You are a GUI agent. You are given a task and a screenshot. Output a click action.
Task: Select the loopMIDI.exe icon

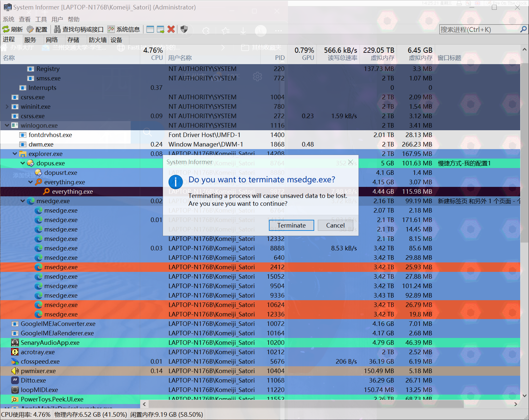coord(15,390)
